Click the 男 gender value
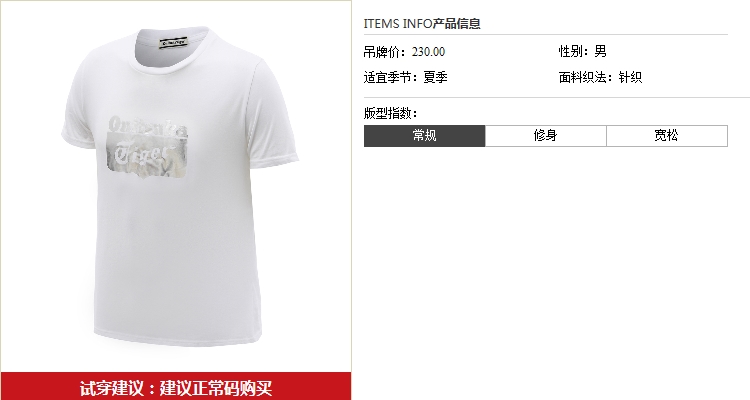Screen dimensions: 750x400 click(x=600, y=51)
